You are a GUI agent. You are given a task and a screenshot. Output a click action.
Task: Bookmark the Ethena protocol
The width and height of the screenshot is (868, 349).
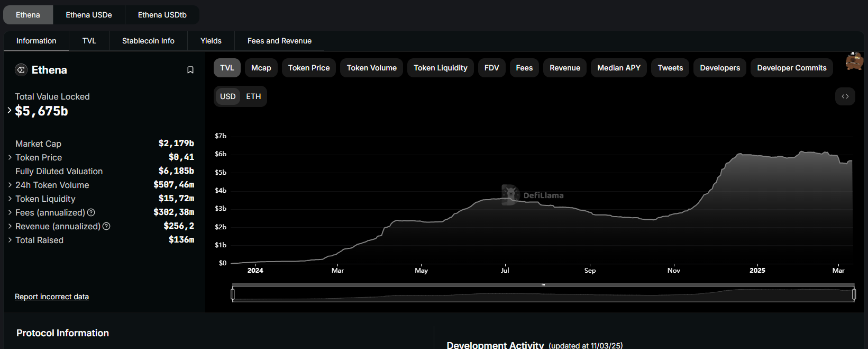pyautogui.click(x=190, y=70)
